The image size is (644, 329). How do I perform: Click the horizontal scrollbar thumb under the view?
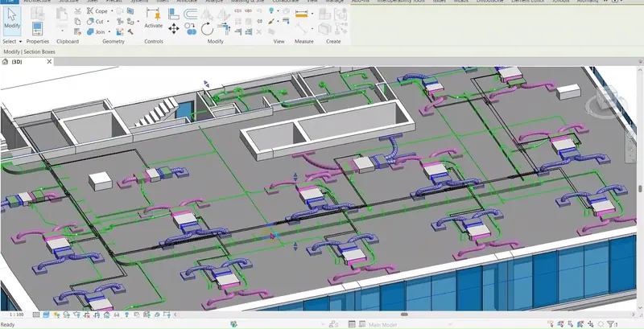(405, 315)
